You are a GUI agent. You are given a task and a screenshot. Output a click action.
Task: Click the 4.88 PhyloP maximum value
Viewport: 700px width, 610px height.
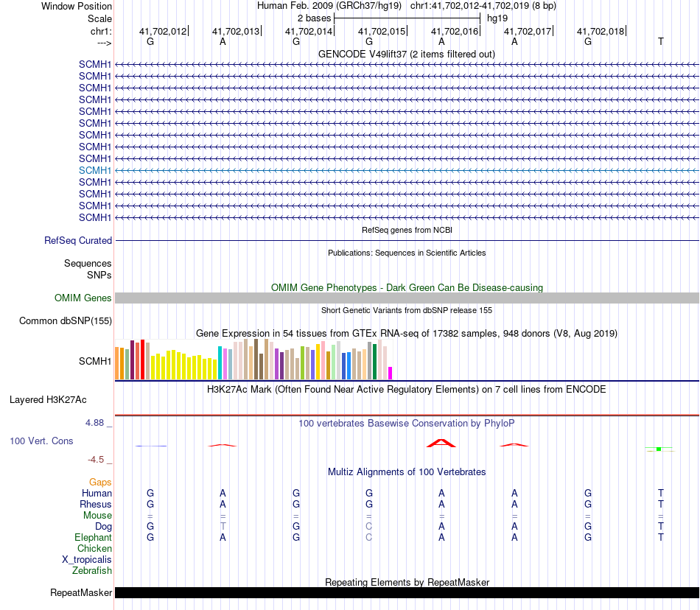coord(94,423)
